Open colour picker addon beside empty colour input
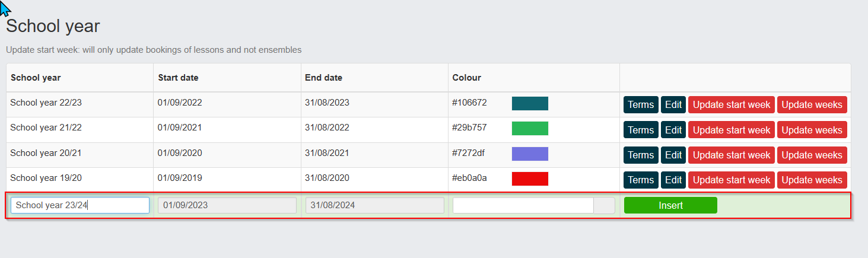This screenshot has width=868, height=258. (605, 205)
